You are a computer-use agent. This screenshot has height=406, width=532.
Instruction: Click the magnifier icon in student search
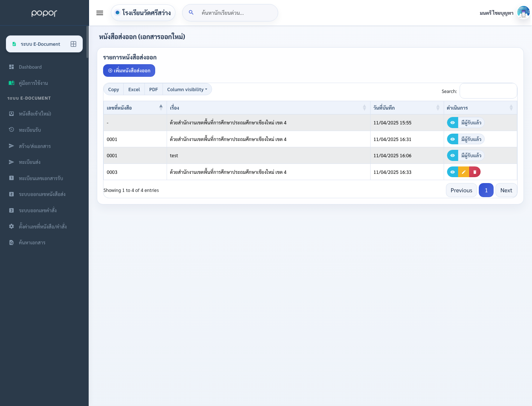(191, 13)
